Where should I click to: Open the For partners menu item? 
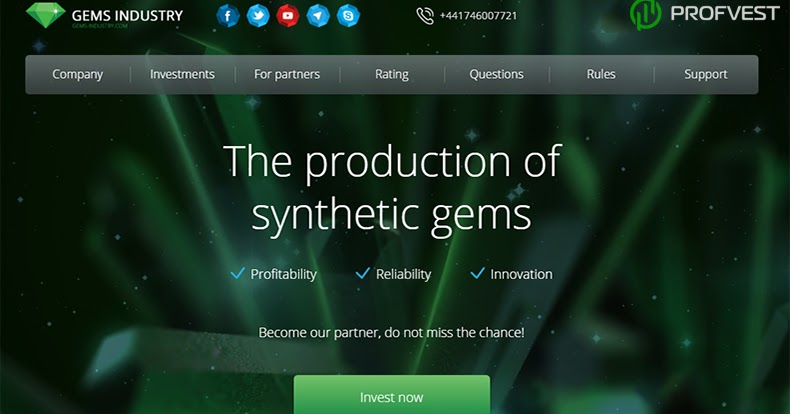(287, 75)
